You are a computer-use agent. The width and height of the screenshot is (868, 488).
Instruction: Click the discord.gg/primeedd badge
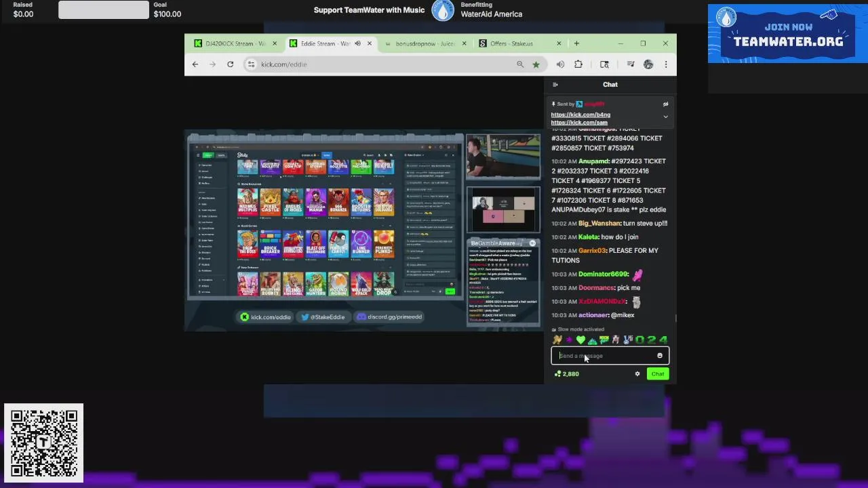389,317
